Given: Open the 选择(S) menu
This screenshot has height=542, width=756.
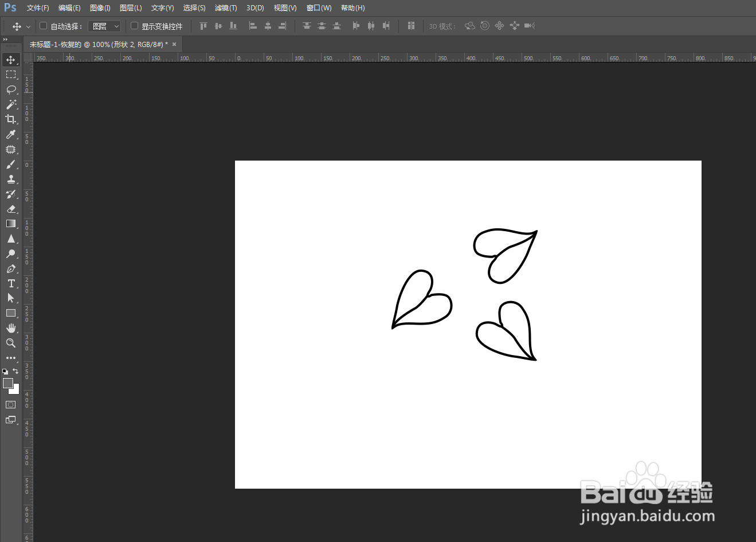Looking at the screenshot, I should pos(194,8).
